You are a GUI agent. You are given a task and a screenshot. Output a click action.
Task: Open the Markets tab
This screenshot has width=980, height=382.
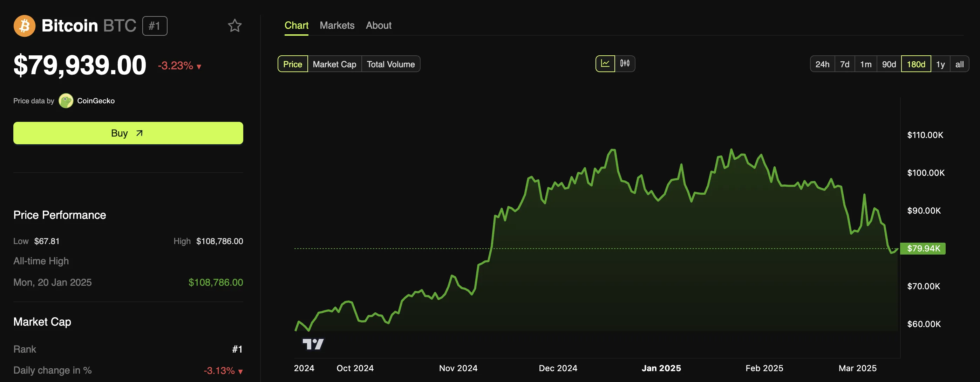[x=337, y=26]
